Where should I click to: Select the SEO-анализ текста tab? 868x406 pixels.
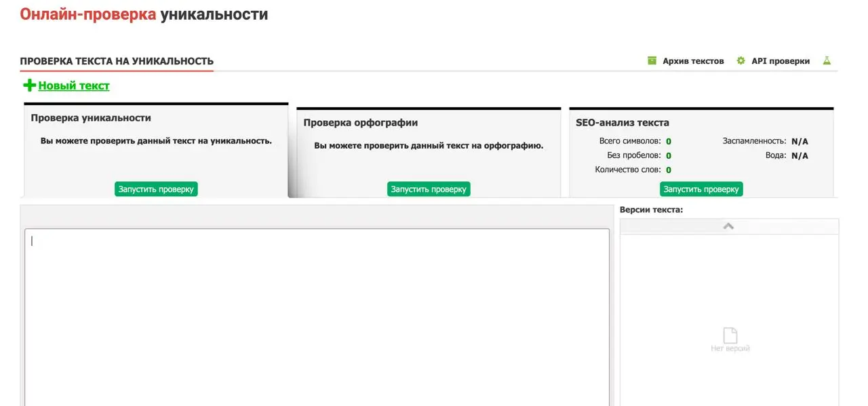622,123
